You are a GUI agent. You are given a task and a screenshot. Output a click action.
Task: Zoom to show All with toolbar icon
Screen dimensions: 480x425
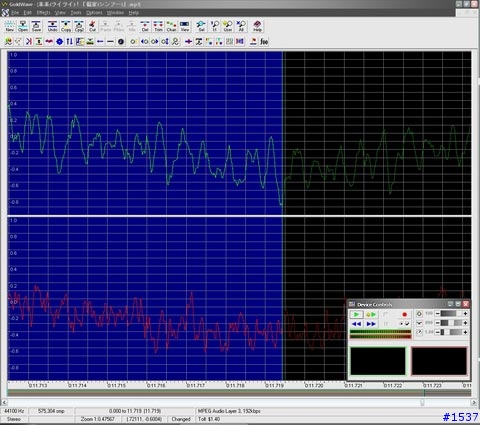[x=241, y=26]
